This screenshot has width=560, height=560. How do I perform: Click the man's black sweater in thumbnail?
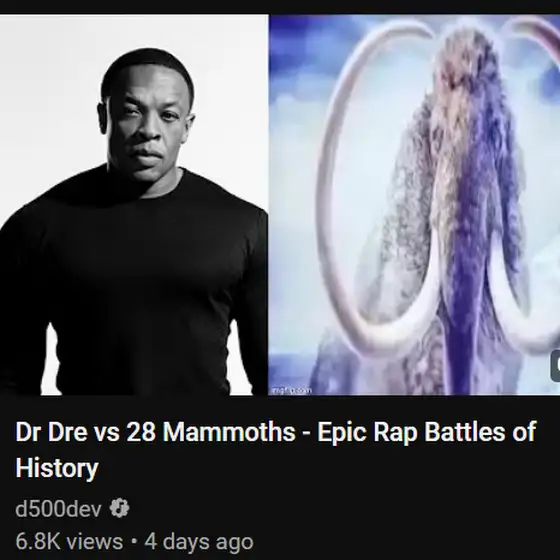pyautogui.click(x=134, y=286)
